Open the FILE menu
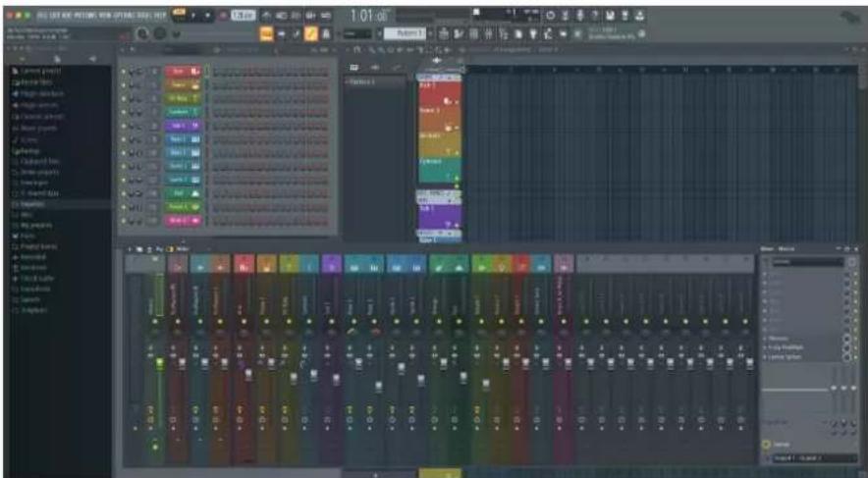Image resolution: width=868 pixels, height=478 pixels. 42,16
